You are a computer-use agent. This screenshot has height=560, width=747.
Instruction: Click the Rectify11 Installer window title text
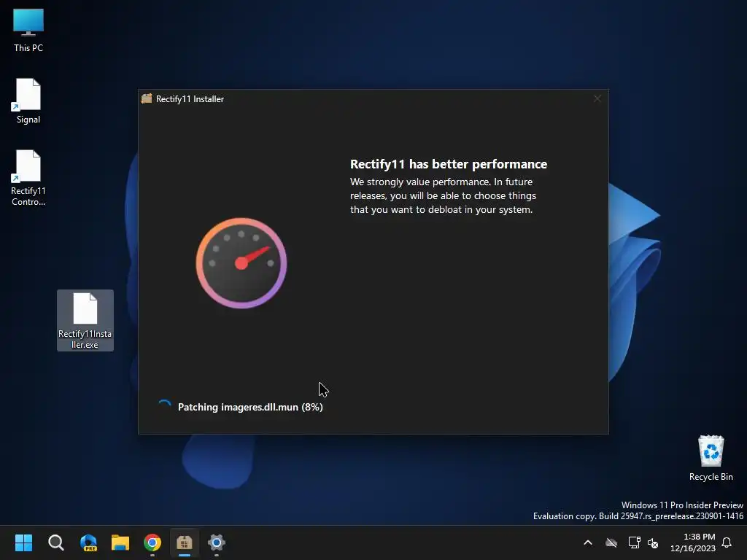click(x=190, y=99)
